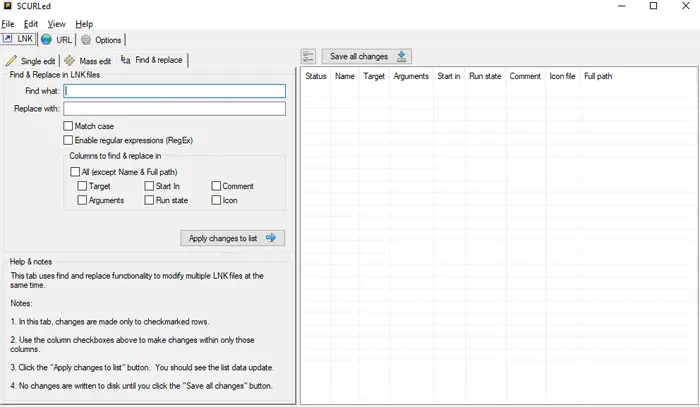Tick the Run state column checkbox
This screenshot has width=700, height=407.
149,200
